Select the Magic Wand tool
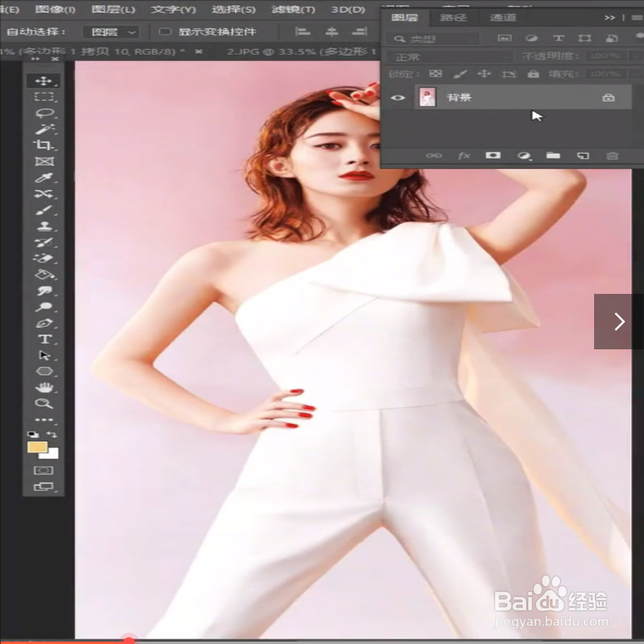 pyautogui.click(x=44, y=129)
